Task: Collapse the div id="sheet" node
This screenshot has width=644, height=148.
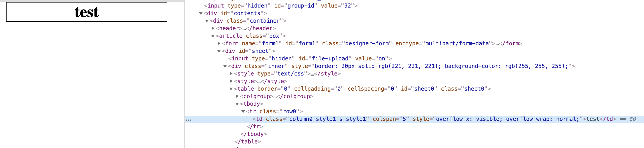Action: (219, 51)
